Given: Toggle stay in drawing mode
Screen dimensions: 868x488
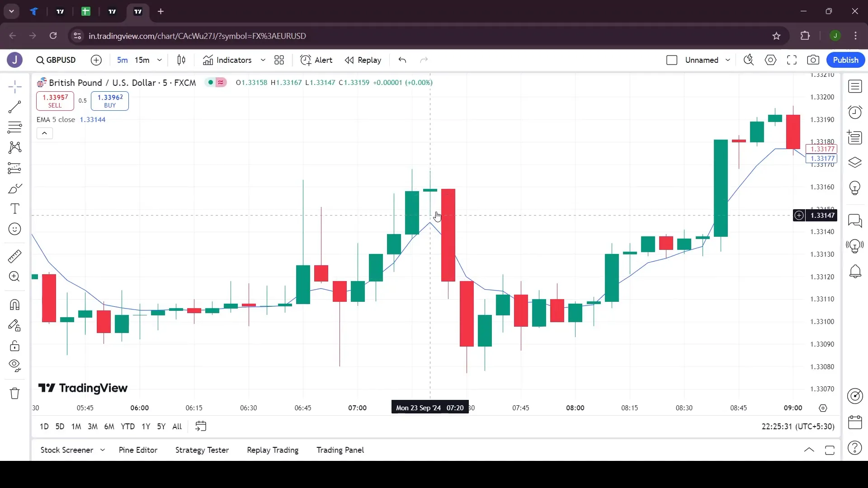Looking at the screenshot, I should point(14,325).
